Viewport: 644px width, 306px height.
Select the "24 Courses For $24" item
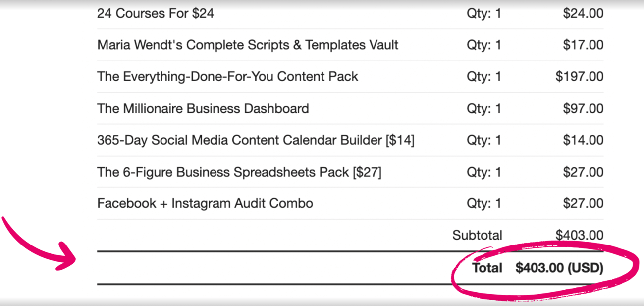(x=156, y=13)
